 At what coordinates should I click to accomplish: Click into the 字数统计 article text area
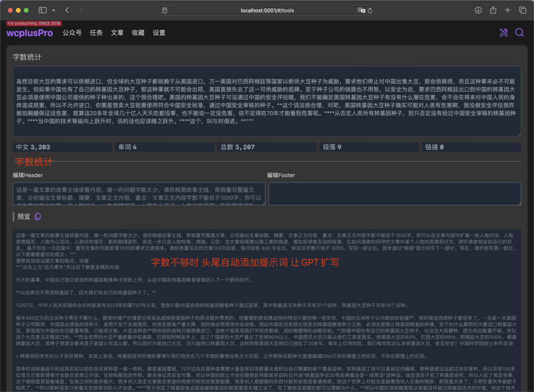coord(267,101)
